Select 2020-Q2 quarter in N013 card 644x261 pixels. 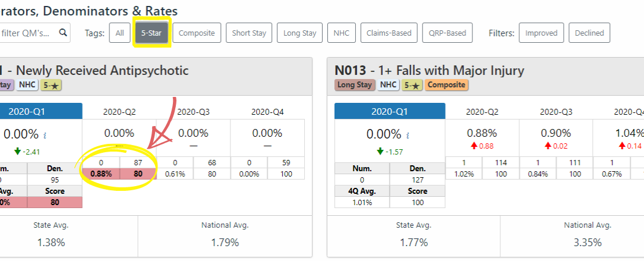pos(482,111)
